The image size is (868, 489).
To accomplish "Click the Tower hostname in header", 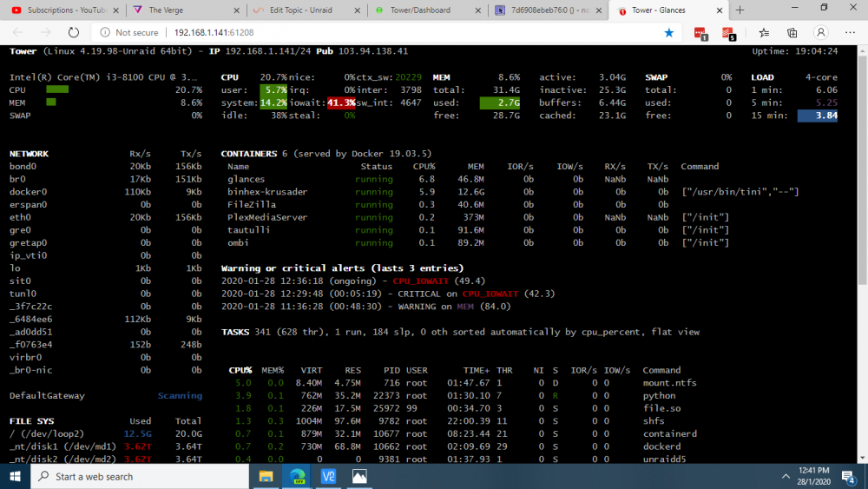I will (23, 51).
